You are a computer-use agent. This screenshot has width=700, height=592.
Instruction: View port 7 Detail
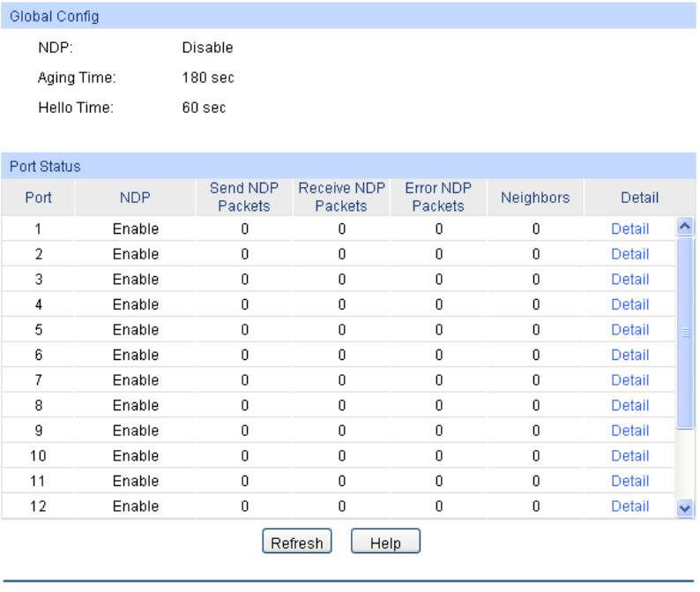coord(629,380)
